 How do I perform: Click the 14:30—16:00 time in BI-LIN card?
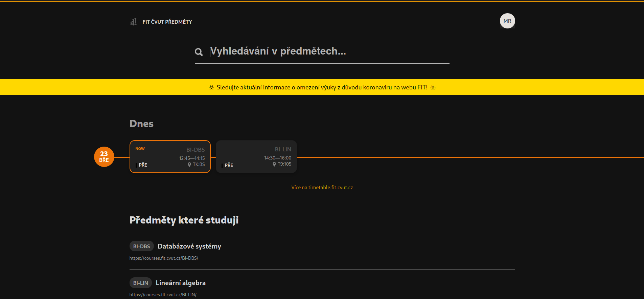[278, 158]
